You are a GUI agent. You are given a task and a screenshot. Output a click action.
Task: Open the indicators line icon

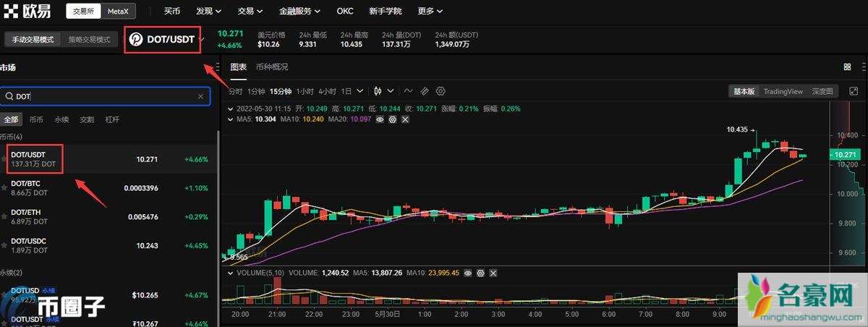click(408, 91)
